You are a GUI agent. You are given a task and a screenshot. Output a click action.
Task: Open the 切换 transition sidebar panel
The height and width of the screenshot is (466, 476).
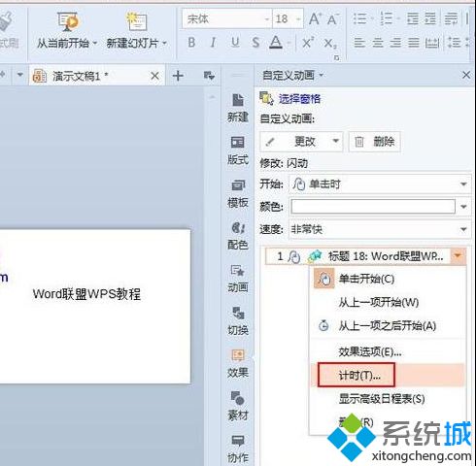pyautogui.click(x=238, y=321)
